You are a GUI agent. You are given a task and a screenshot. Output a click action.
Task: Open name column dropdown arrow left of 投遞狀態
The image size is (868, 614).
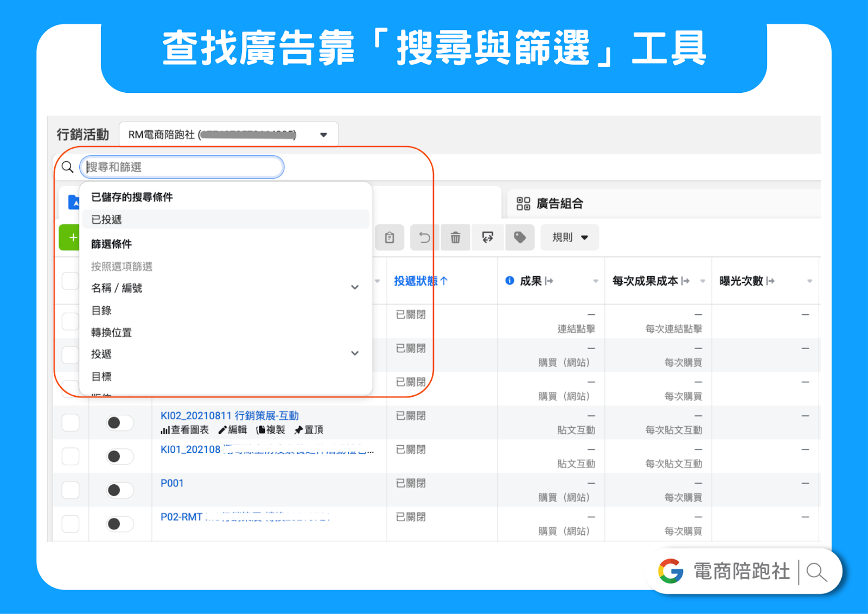[x=378, y=281]
